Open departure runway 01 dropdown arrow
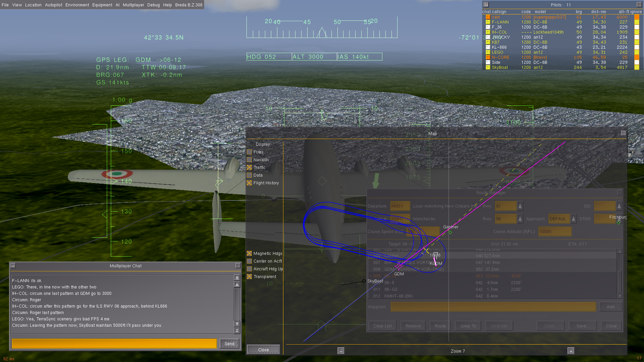The height and width of the screenshot is (362, 644). point(520,206)
